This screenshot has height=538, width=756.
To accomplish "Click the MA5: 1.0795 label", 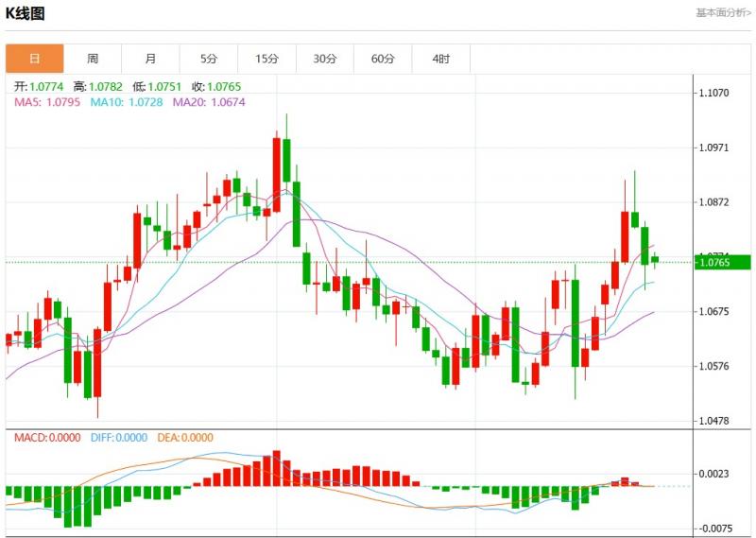I will coord(47,102).
